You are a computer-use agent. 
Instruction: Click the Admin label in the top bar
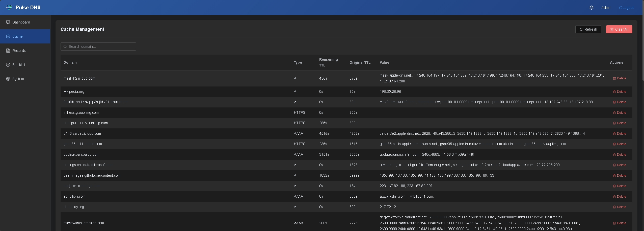click(x=606, y=7)
